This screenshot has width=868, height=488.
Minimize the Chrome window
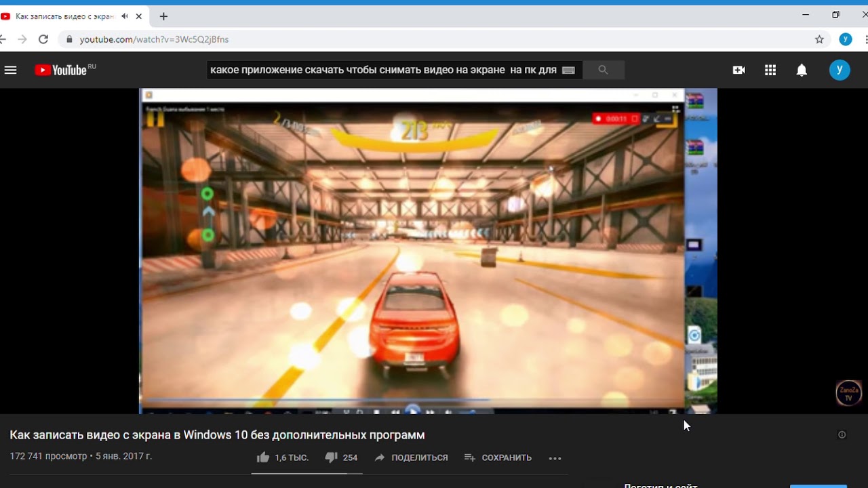point(806,14)
